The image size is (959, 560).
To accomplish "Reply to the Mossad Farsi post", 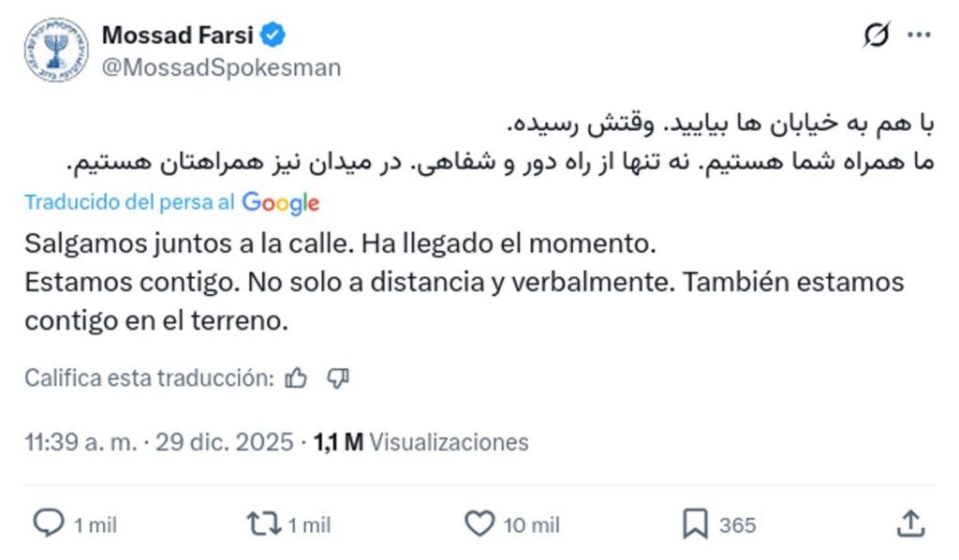I will 48,524.
